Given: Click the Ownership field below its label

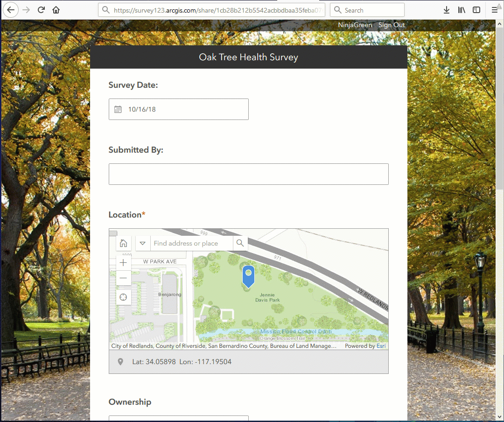Looking at the screenshot, I should click(x=178, y=418).
